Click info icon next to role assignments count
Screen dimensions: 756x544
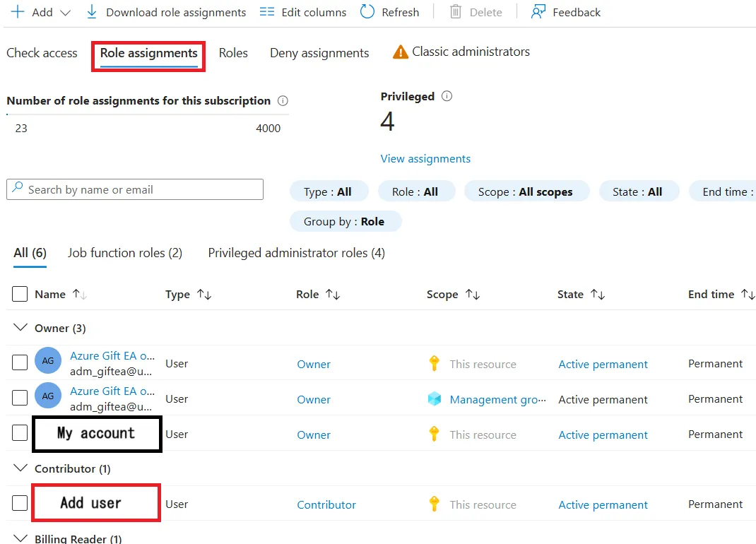[x=283, y=101]
